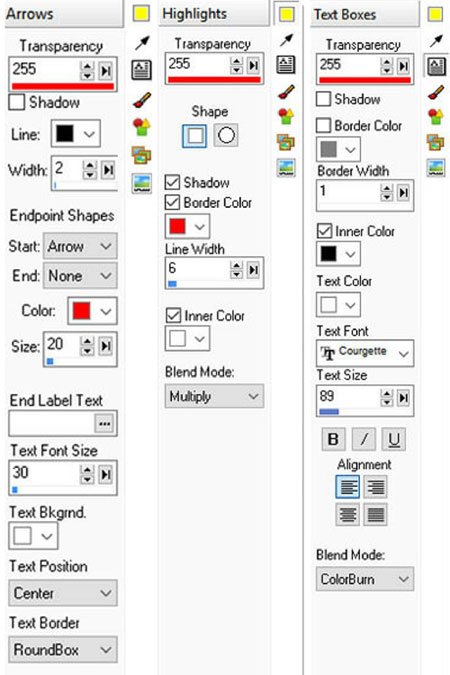The height and width of the screenshot is (675, 450).
Task: Open the Start endpoint shape dropdown
Action: 80,246
